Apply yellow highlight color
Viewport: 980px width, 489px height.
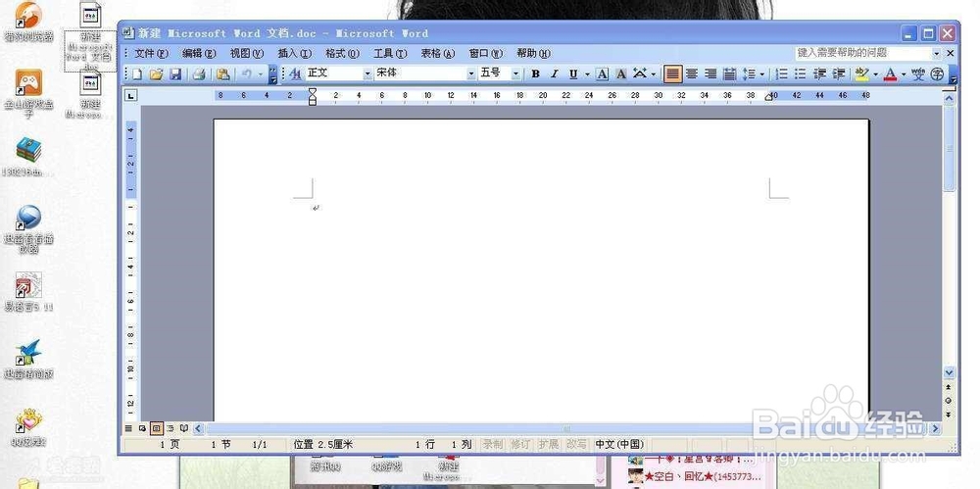(x=861, y=74)
